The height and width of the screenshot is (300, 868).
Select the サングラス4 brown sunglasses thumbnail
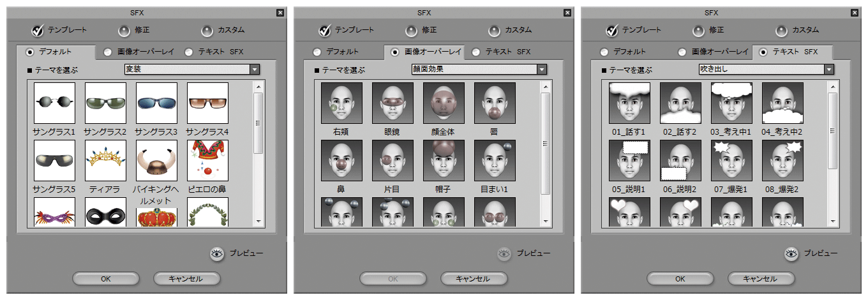click(207, 103)
